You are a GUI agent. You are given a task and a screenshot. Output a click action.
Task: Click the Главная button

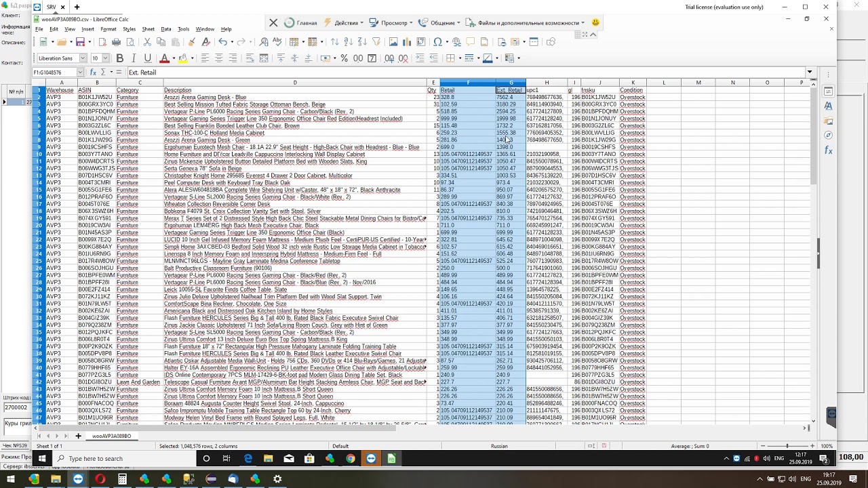tap(301, 22)
